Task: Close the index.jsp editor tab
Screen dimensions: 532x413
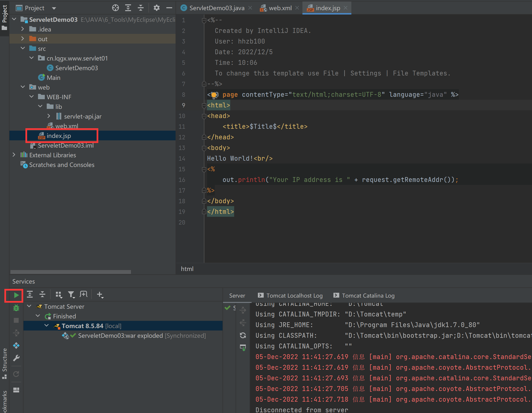Action: point(345,8)
